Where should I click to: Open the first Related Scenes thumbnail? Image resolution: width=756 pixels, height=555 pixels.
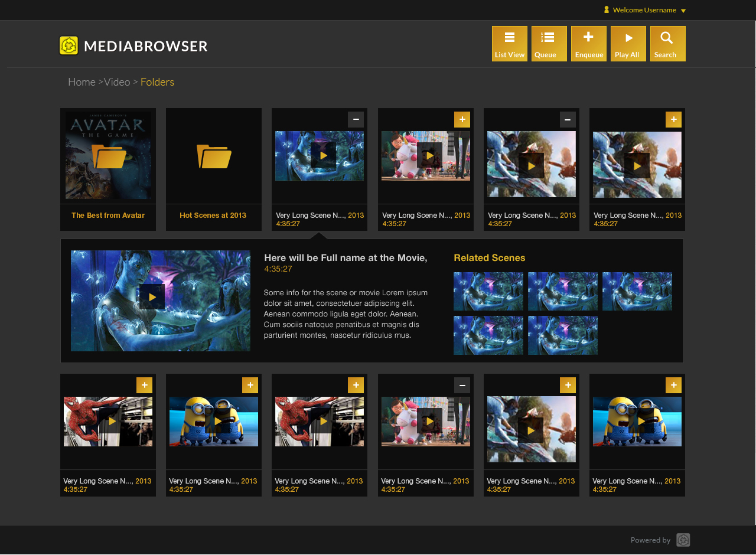pyautogui.click(x=488, y=291)
